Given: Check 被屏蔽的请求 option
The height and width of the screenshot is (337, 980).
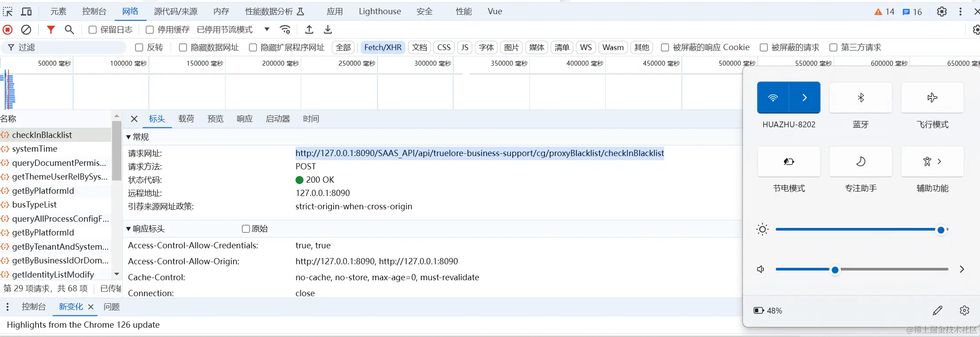Looking at the screenshot, I should [764, 47].
